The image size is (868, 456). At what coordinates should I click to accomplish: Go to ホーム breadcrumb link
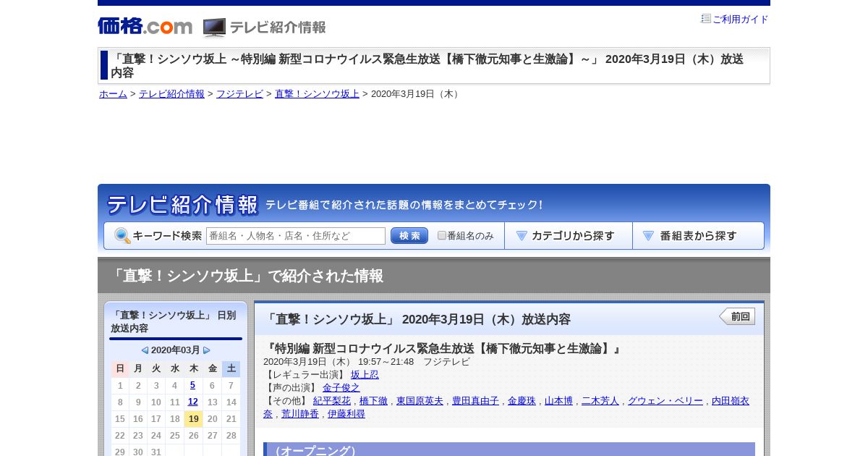113,94
